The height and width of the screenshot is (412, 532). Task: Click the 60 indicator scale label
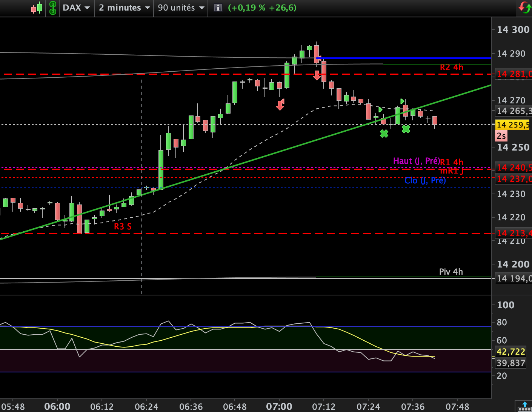pyautogui.click(x=502, y=340)
